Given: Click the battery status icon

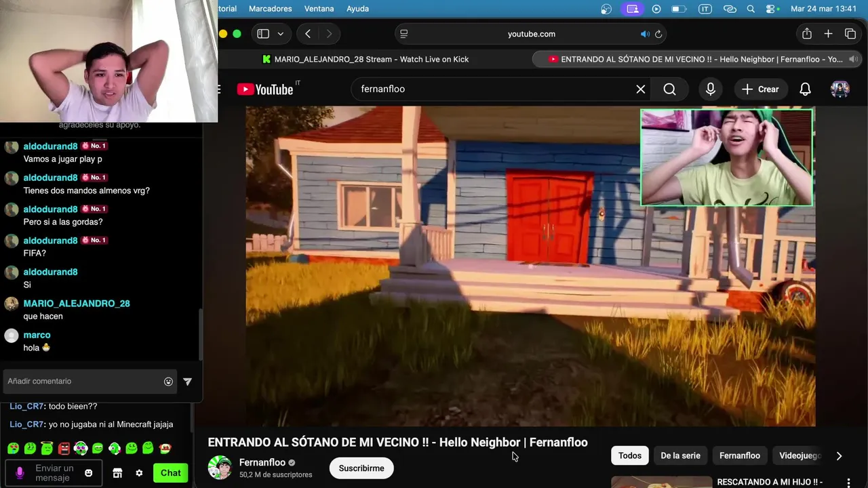Looking at the screenshot, I should 678,9.
